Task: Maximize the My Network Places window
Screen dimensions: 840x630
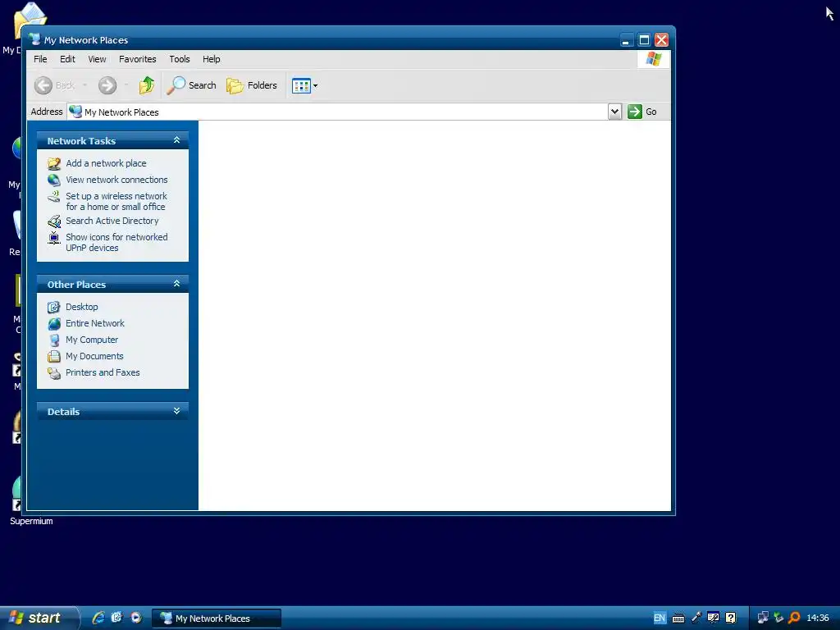Action: pos(644,39)
